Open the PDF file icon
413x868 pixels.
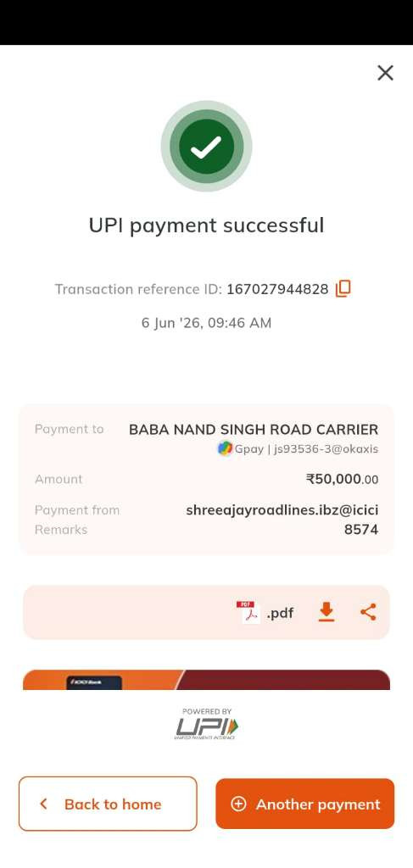click(248, 612)
